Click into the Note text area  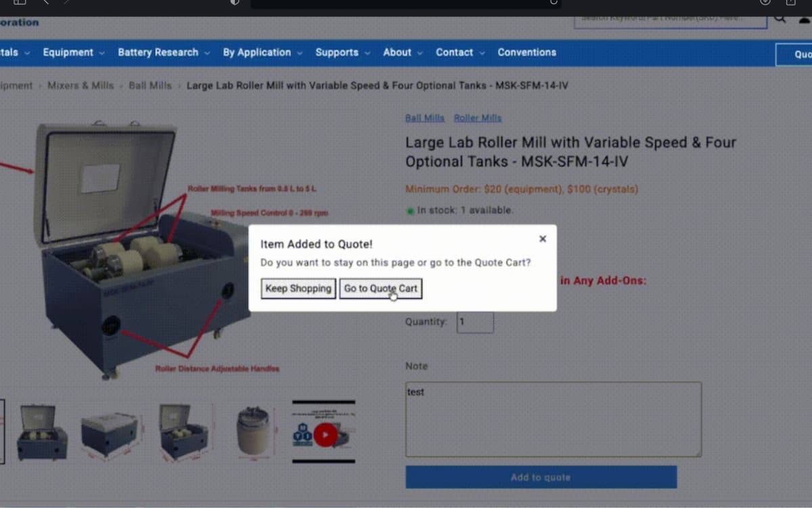tap(553, 420)
